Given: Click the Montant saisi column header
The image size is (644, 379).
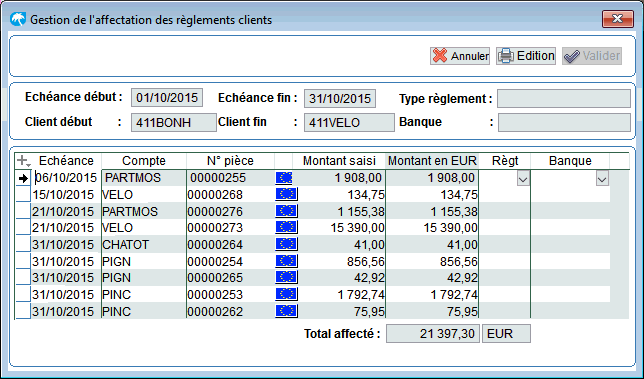Looking at the screenshot, I should pos(339,161).
